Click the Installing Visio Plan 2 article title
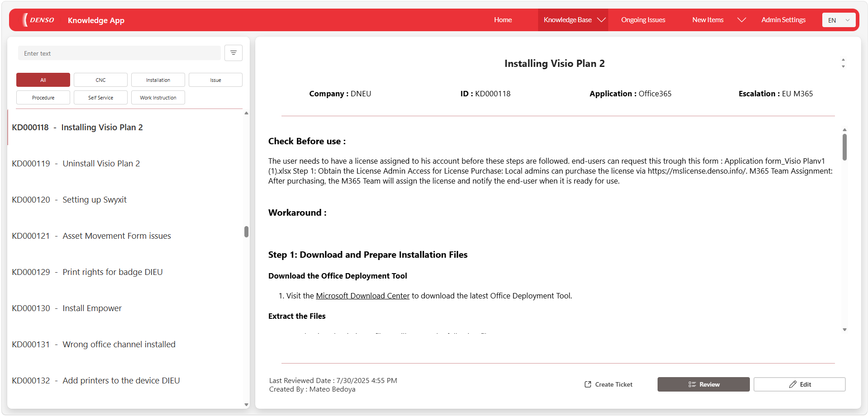The height and width of the screenshot is (416, 868). pyautogui.click(x=554, y=63)
